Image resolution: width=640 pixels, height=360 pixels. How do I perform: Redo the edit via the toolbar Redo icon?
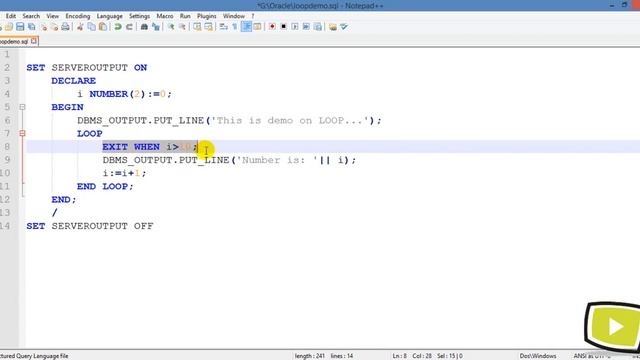point(129,27)
